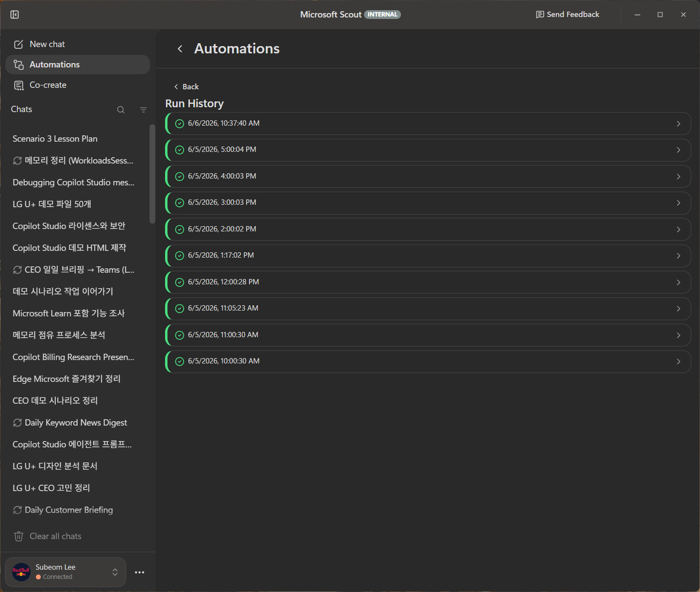The image size is (700, 592).
Task: Expand the 6/5/2026, 1:17:02 PM run chevron
Action: point(679,256)
